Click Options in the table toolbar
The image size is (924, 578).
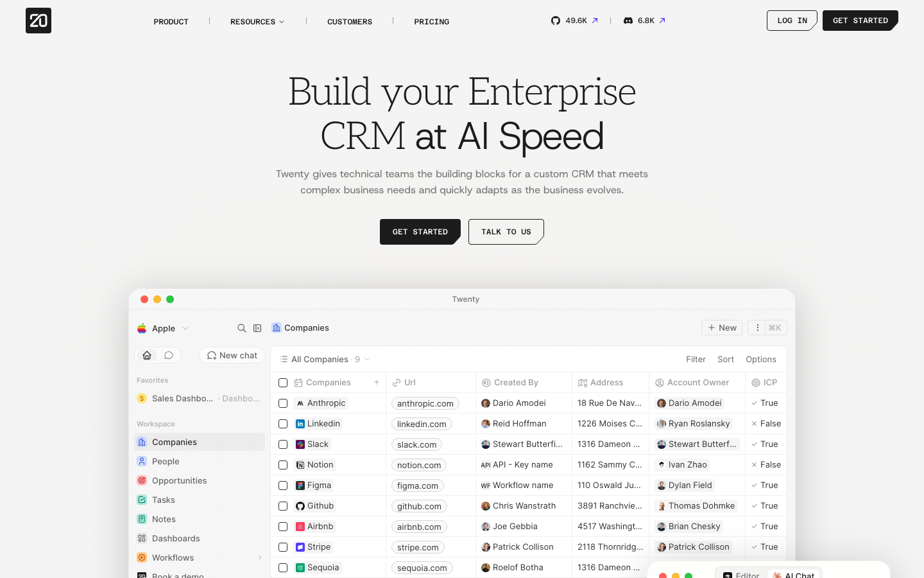[761, 359]
